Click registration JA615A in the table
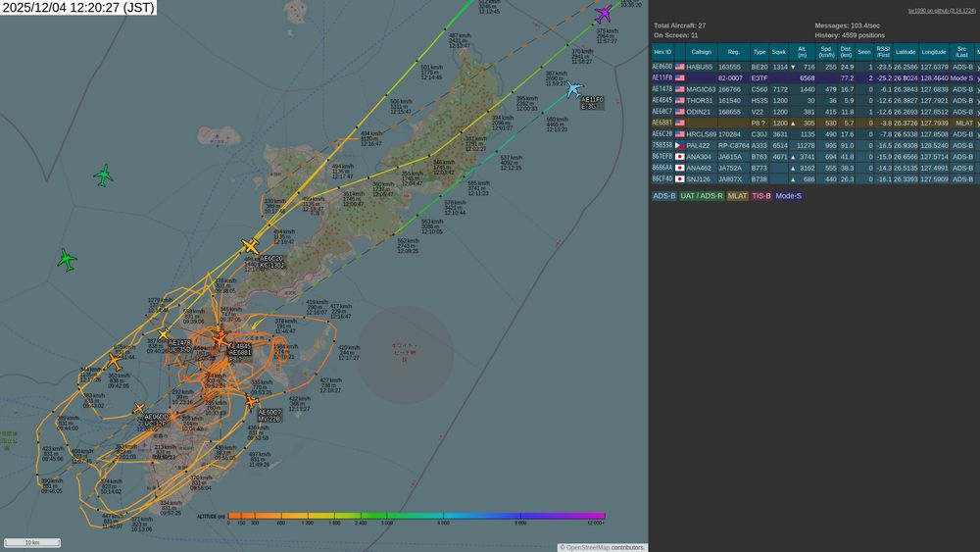The image size is (980, 552). point(729,157)
